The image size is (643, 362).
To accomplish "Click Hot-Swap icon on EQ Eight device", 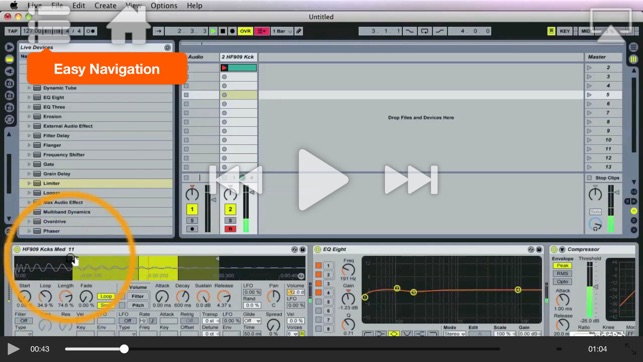I will (x=531, y=249).
